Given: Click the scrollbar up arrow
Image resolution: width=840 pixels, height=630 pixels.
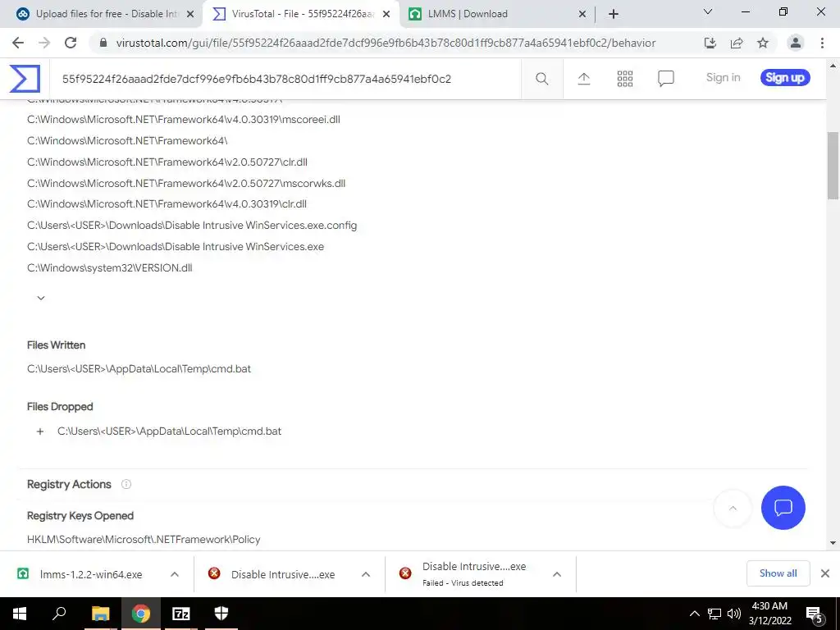Looking at the screenshot, I should coord(833,66).
